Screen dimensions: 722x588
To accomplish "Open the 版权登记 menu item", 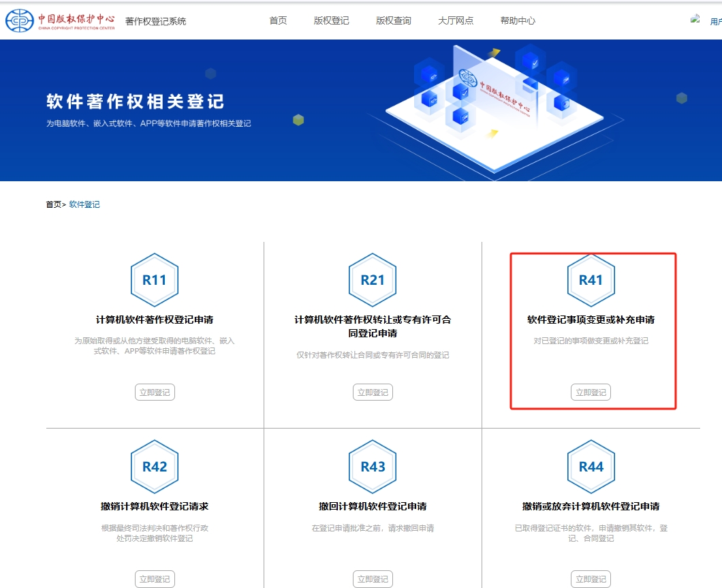I will point(331,20).
